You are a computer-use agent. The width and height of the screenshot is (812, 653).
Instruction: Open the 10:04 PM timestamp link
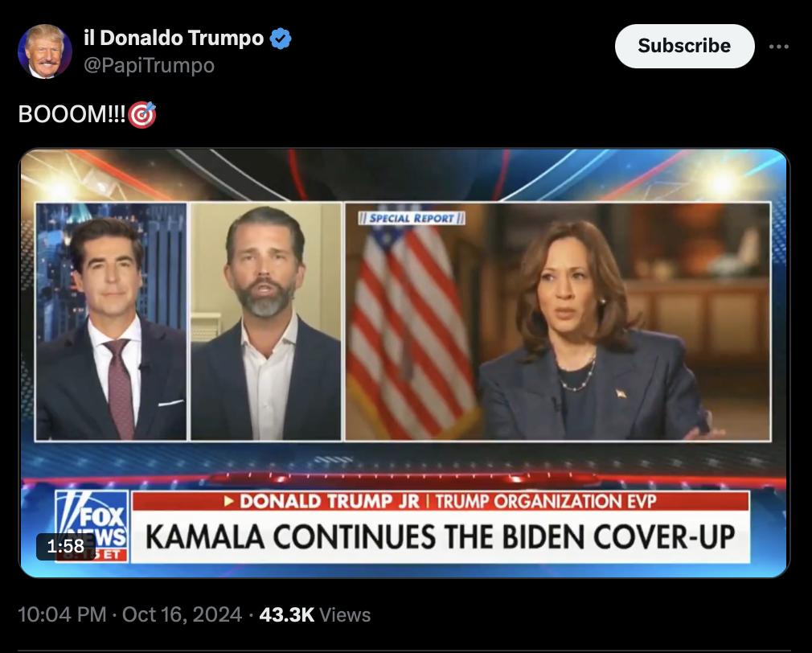tap(62, 614)
